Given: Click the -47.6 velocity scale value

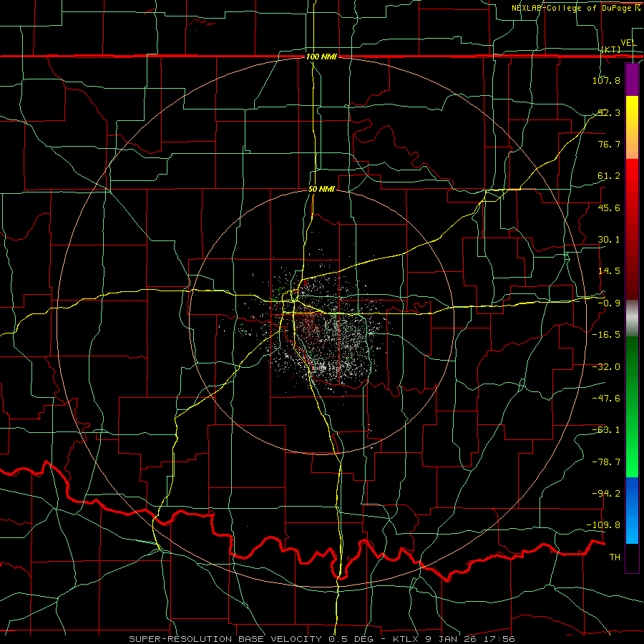Looking at the screenshot, I should point(606,399).
